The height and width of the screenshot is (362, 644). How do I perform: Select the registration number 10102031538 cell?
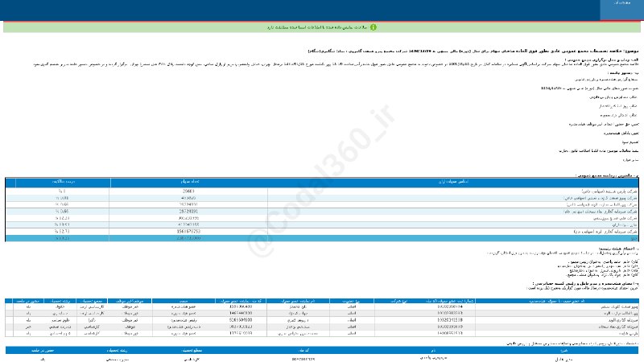pyautogui.click(x=450, y=319)
